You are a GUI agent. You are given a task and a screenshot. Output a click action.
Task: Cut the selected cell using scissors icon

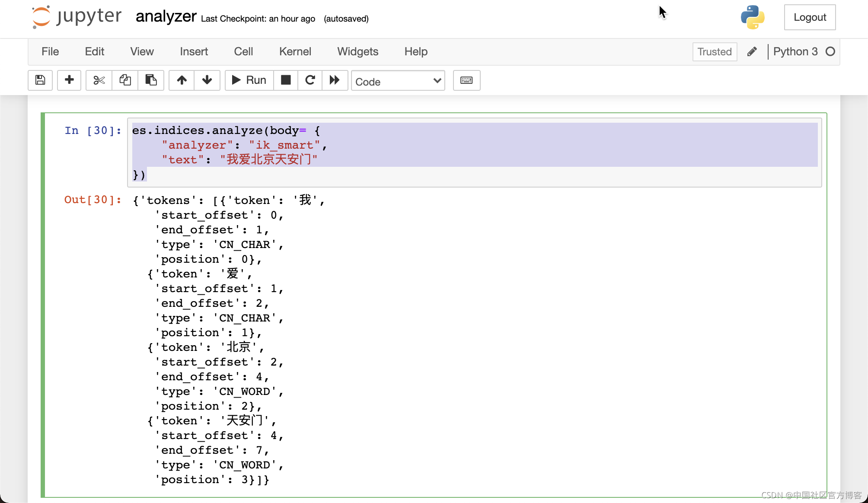[x=99, y=80]
